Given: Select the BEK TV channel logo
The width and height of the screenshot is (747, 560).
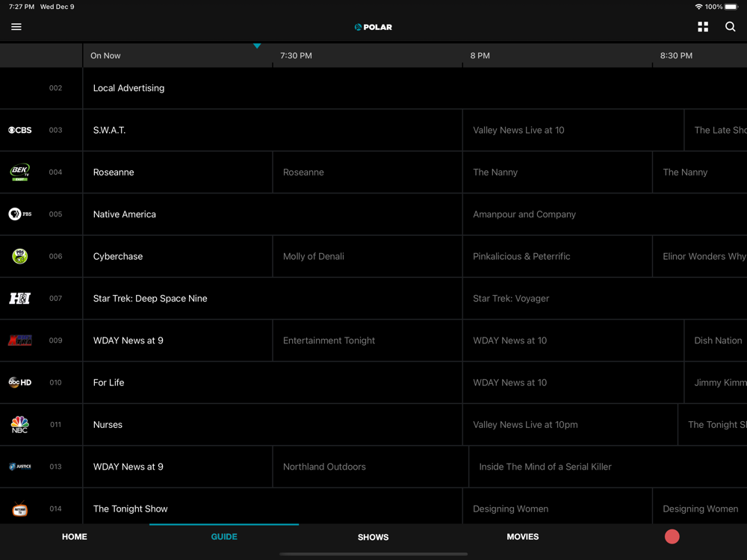Looking at the screenshot, I should point(20,172).
